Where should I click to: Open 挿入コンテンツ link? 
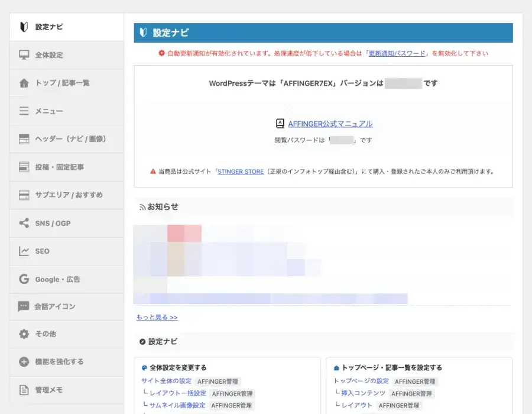click(x=363, y=393)
